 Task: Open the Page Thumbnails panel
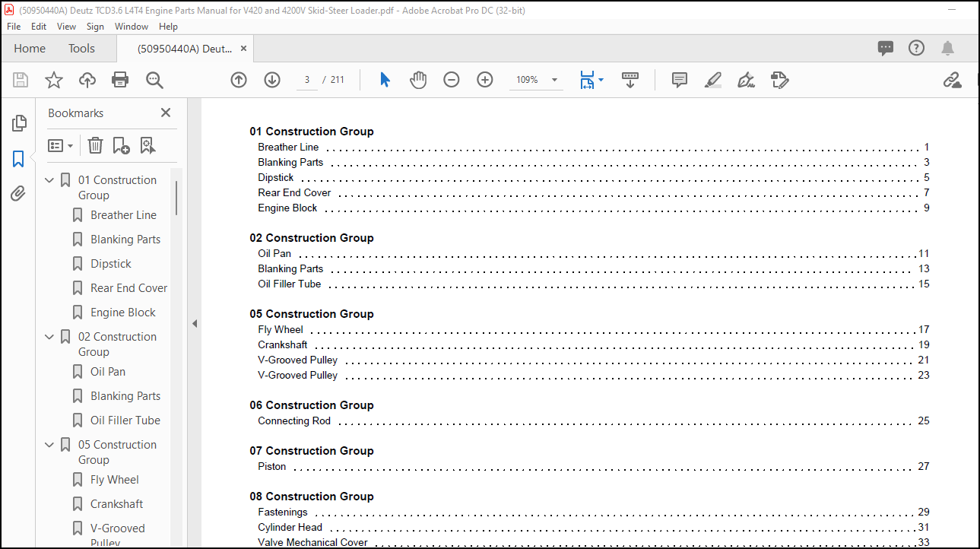point(19,123)
